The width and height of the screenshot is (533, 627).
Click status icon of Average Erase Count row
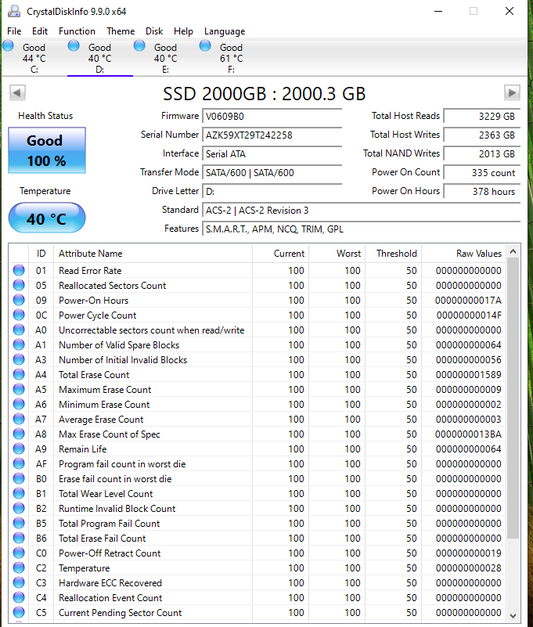click(19, 419)
